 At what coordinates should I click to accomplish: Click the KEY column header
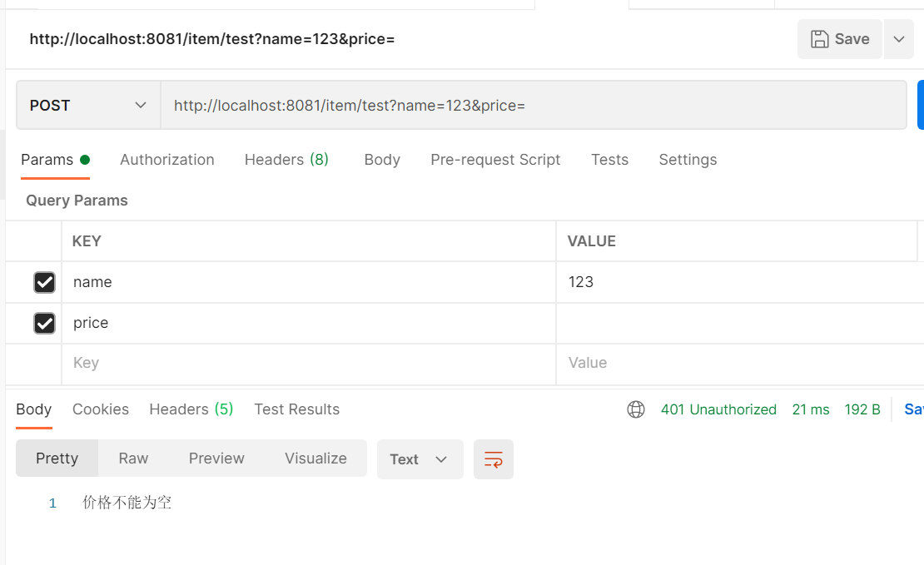click(87, 241)
